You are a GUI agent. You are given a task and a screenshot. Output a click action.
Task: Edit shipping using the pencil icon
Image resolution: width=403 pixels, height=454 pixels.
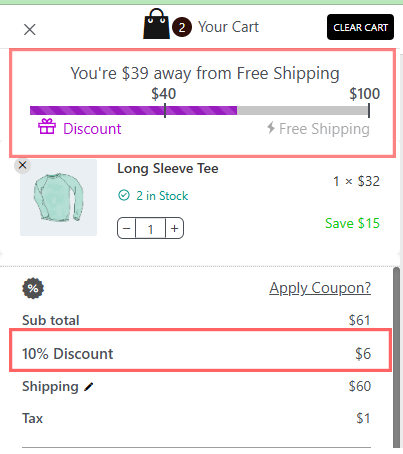(x=89, y=387)
